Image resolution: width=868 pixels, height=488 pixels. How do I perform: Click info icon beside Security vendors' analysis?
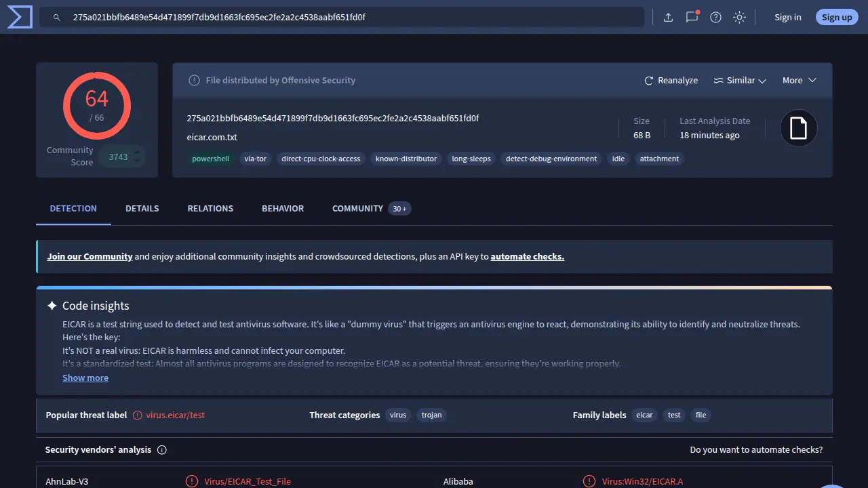[162, 450]
